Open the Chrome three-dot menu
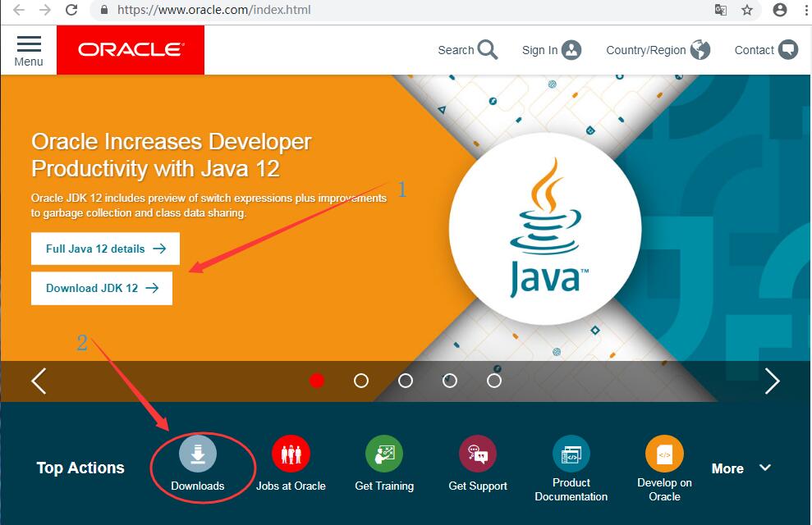 tap(807, 10)
